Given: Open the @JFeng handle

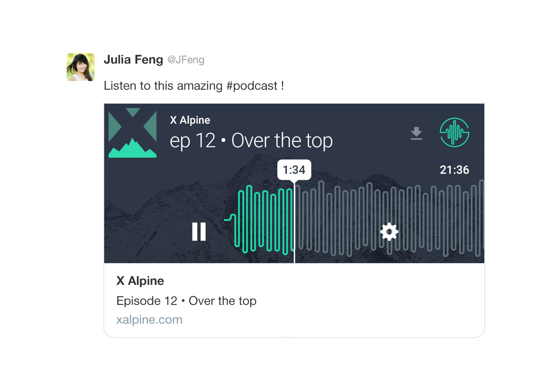Looking at the screenshot, I should point(186,60).
